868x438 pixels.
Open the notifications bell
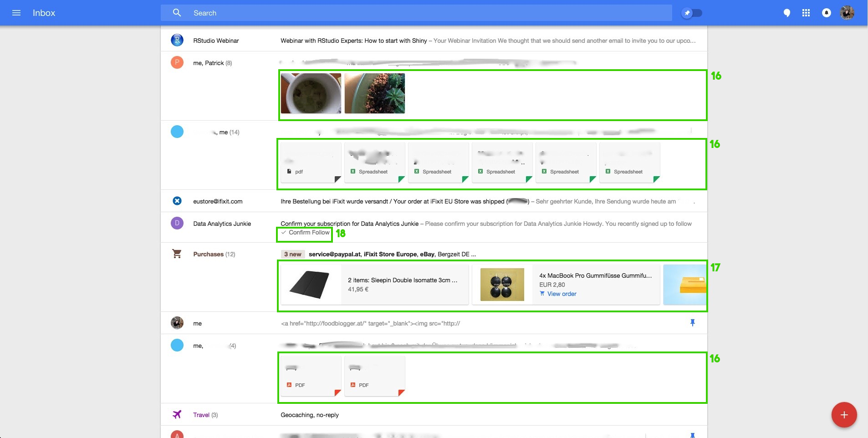tap(826, 13)
